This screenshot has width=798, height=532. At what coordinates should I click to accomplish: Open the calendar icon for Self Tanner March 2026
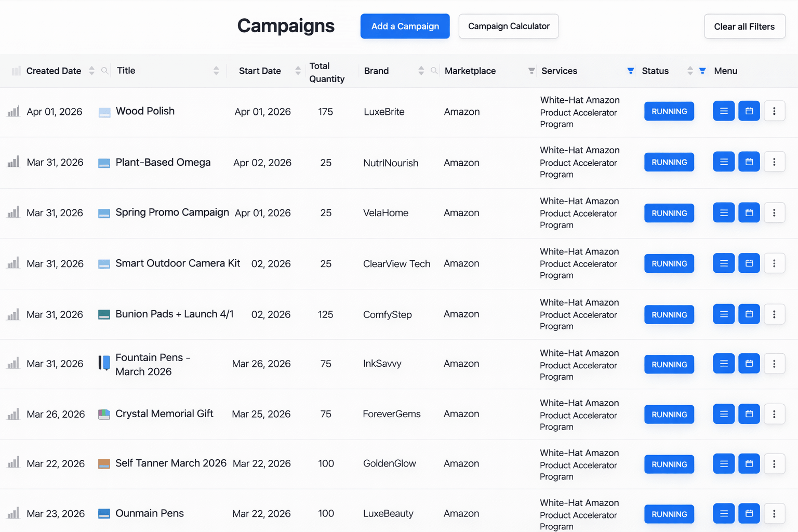tap(749, 463)
